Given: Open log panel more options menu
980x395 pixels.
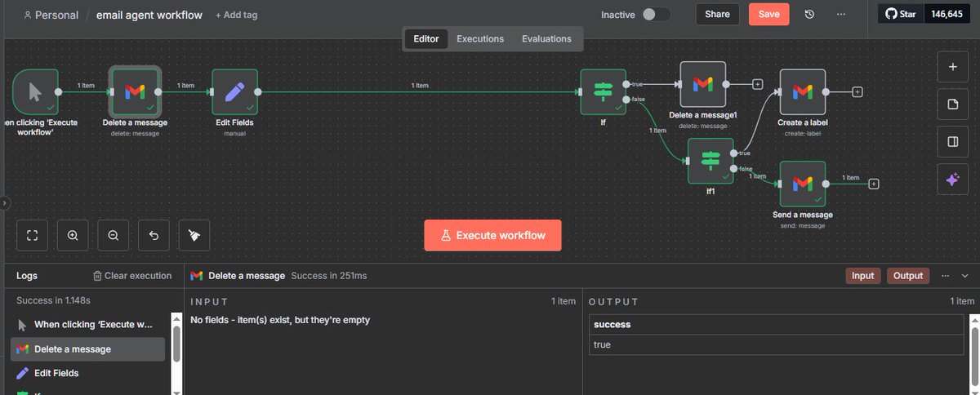Looking at the screenshot, I should pyautogui.click(x=946, y=276).
